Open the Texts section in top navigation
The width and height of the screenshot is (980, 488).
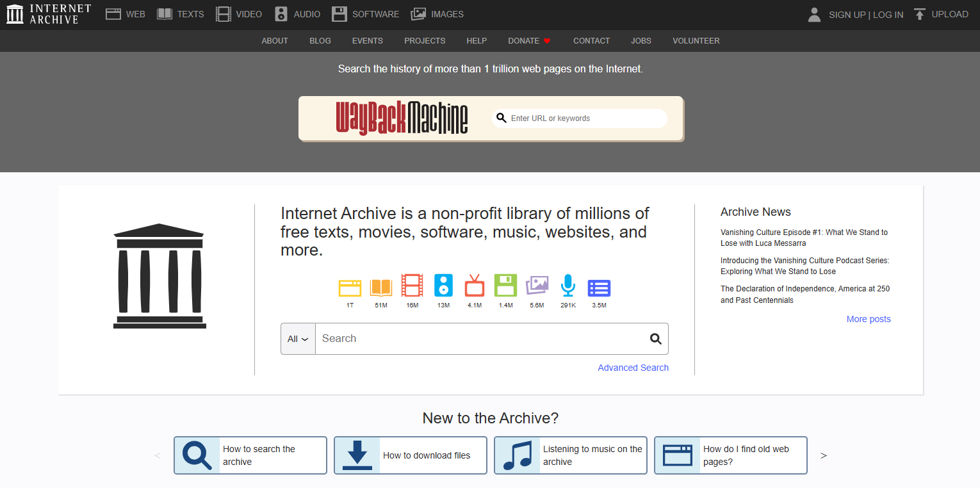[180, 14]
